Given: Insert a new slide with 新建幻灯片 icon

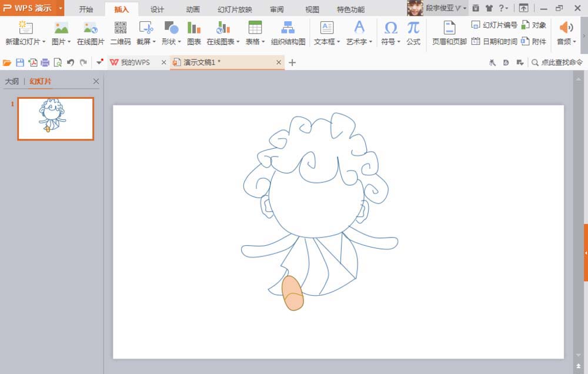Looking at the screenshot, I should tap(25, 28).
